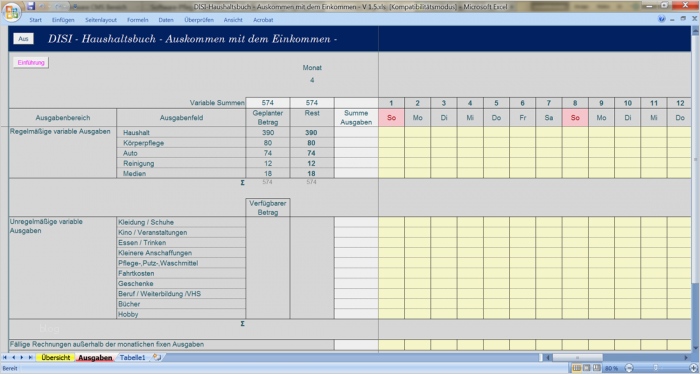The height and width of the screenshot is (374, 700).
Task: Open the Formeln ribbon tab
Action: [x=138, y=20]
